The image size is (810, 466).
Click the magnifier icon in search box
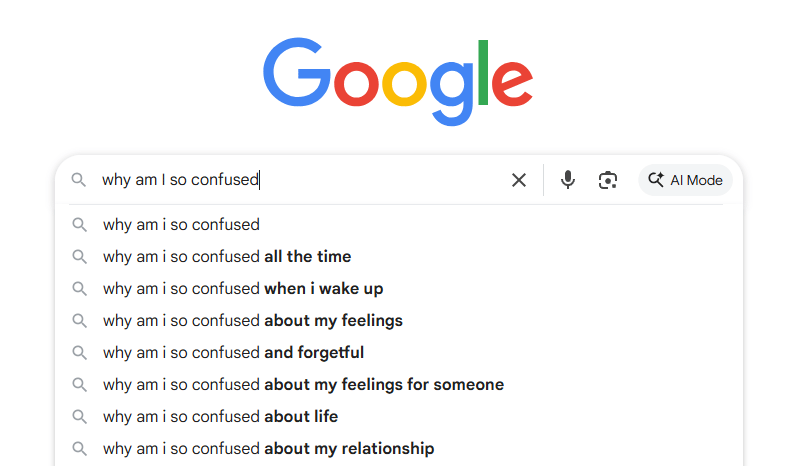click(x=79, y=180)
